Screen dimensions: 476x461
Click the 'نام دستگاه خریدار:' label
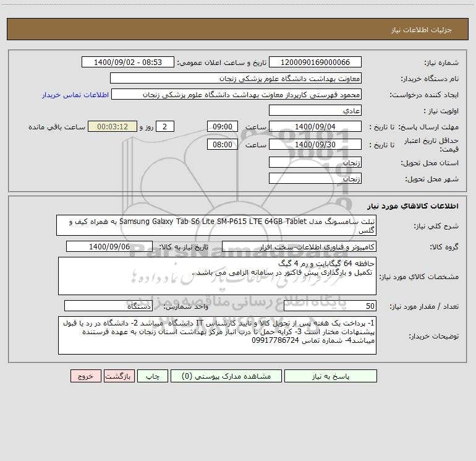(430, 79)
